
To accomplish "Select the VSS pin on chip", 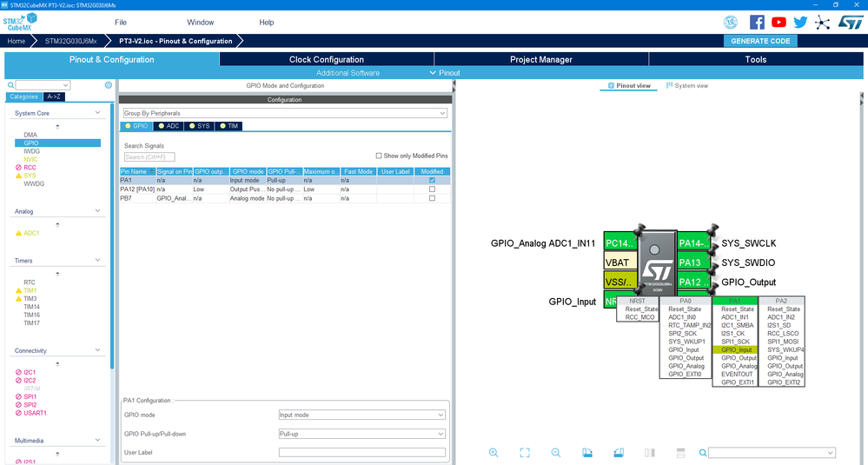I will [620, 282].
